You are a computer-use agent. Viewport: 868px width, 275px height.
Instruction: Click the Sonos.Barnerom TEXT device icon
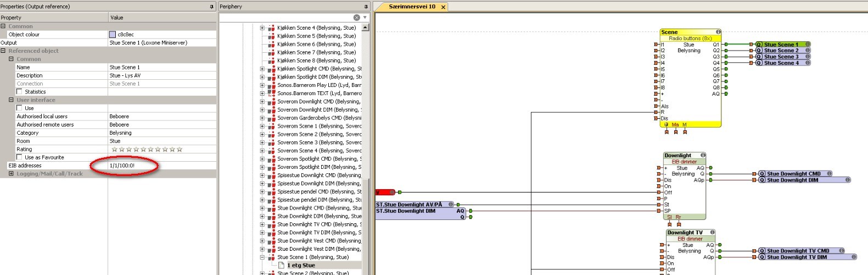point(271,94)
